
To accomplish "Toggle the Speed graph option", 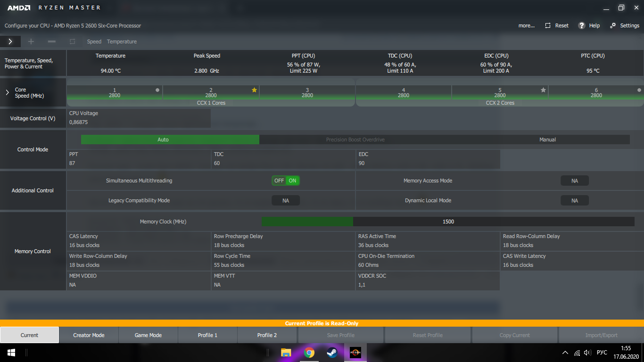I will [94, 41].
